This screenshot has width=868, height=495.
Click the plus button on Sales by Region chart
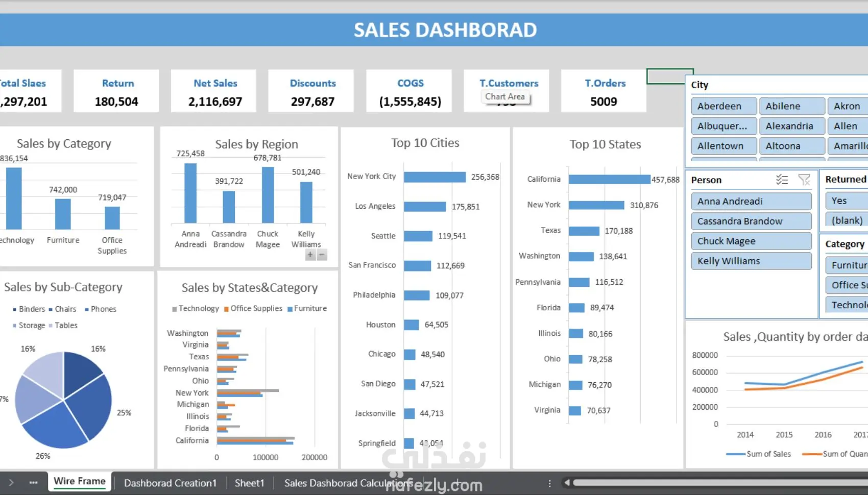pyautogui.click(x=310, y=255)
